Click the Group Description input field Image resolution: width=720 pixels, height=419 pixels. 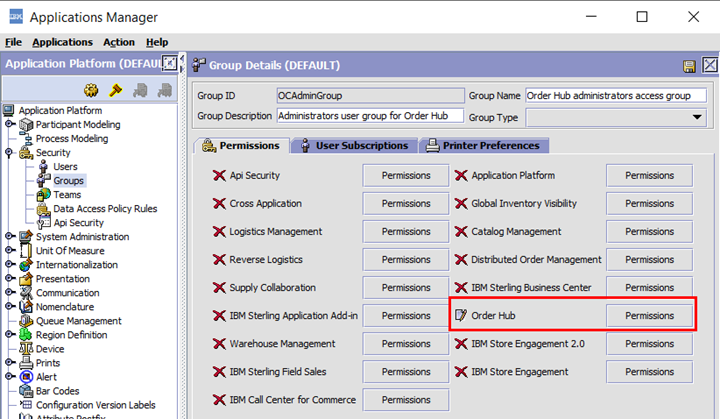point(370,116)
